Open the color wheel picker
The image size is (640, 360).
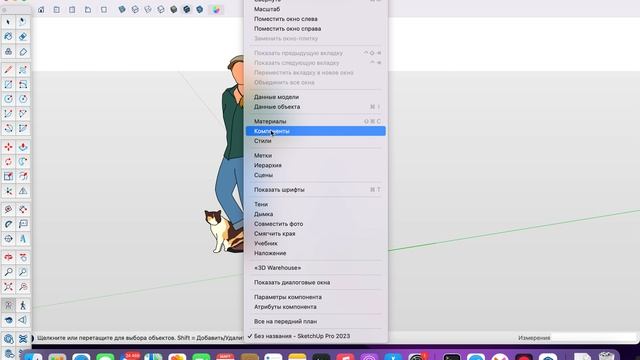(216, 9)
